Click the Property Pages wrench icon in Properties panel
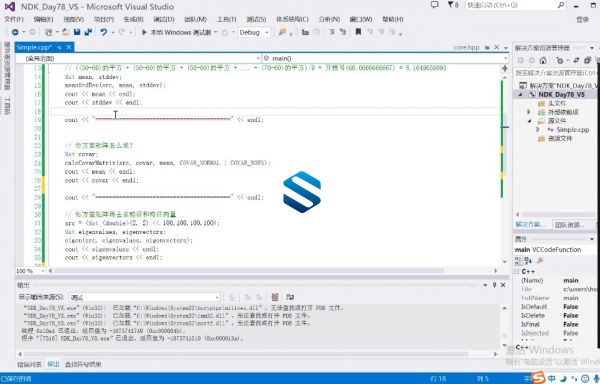Screen dimensions: 600x384 pyautogui.click(x=540, y=261)
